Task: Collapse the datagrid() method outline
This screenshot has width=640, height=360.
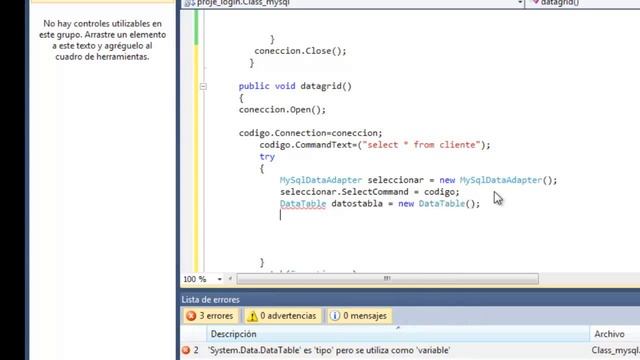Action: coord(203,87)
